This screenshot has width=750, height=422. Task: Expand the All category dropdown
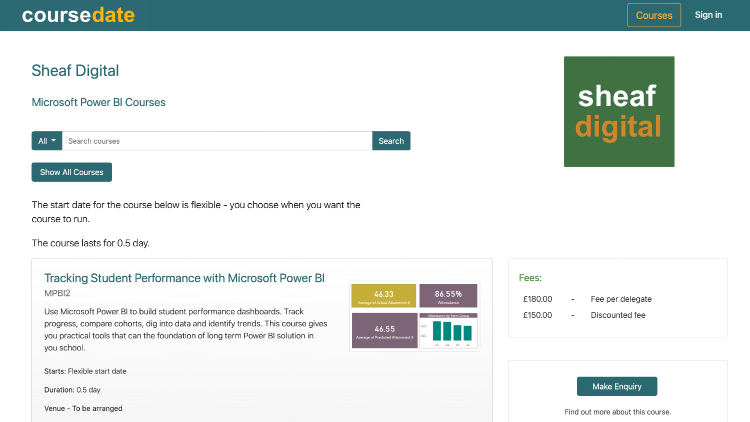[x=47, y=141]
